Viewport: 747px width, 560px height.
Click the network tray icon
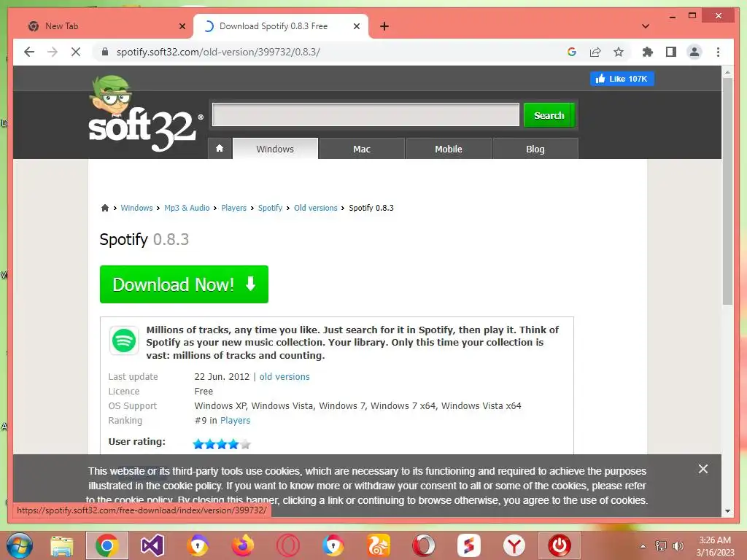click(661, 546)
